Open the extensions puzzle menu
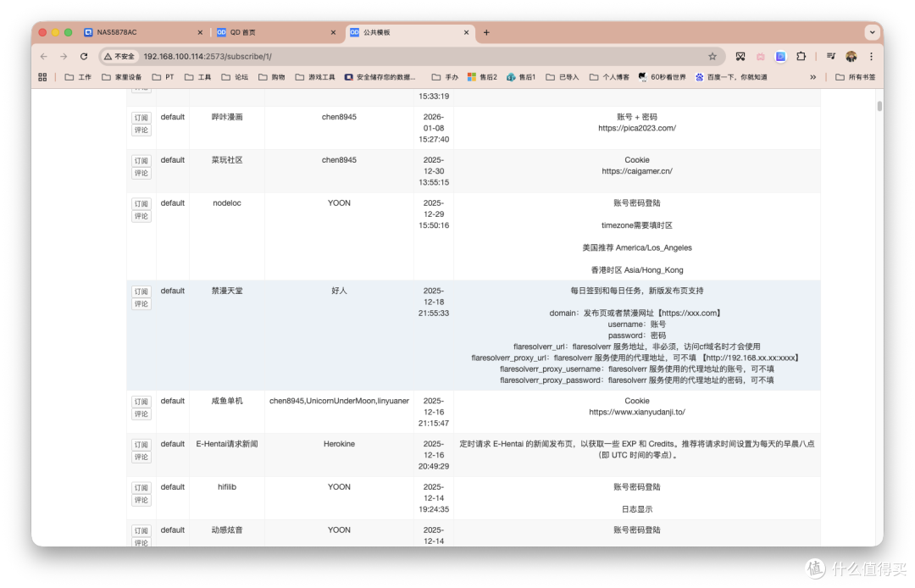Viewport: 915px width, 588px height. coord(801,57)
